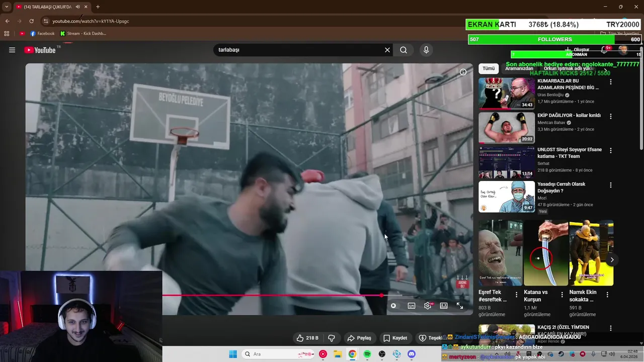Viewport: 644px width, 362px height.
Task: Open the OBS icon in the taskbar
Action: click(x=382, y=354)
